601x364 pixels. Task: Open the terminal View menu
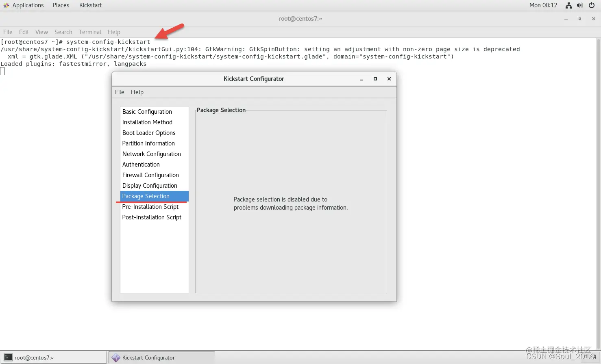41,32
